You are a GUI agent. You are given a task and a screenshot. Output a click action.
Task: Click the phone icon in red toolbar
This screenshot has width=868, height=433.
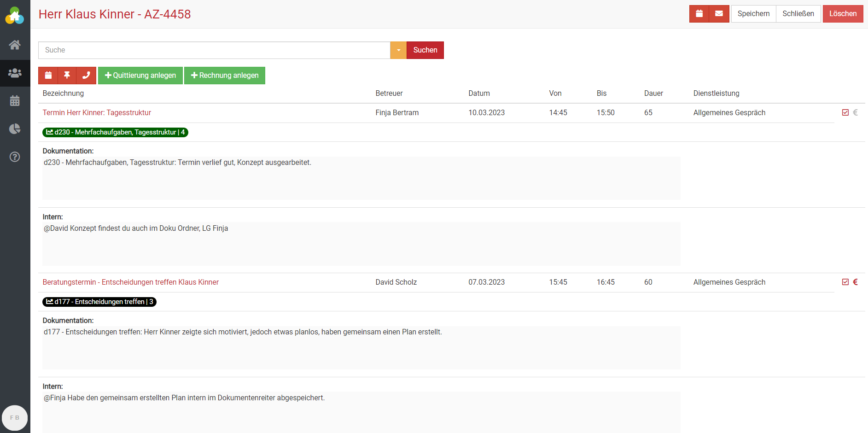pos(86,76)
